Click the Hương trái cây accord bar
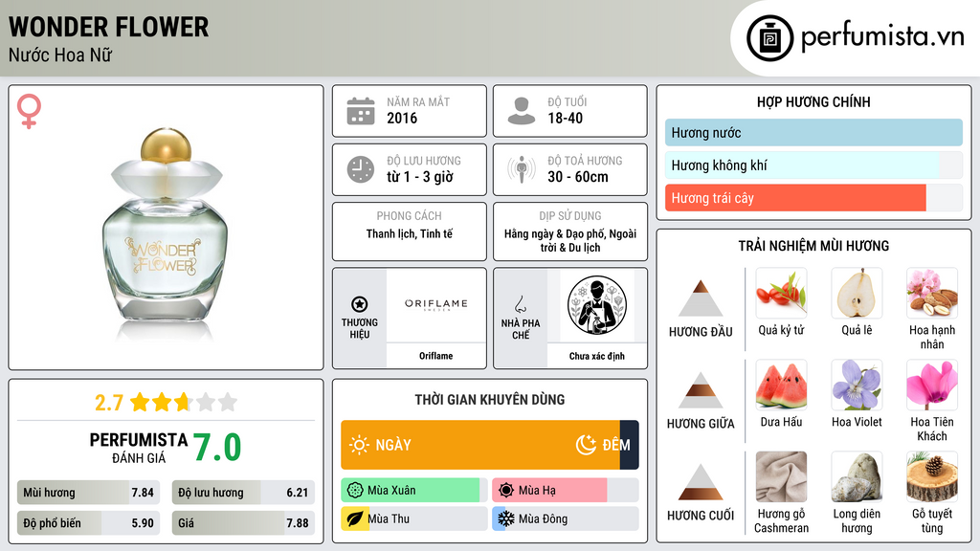 (x=813, y=197)
